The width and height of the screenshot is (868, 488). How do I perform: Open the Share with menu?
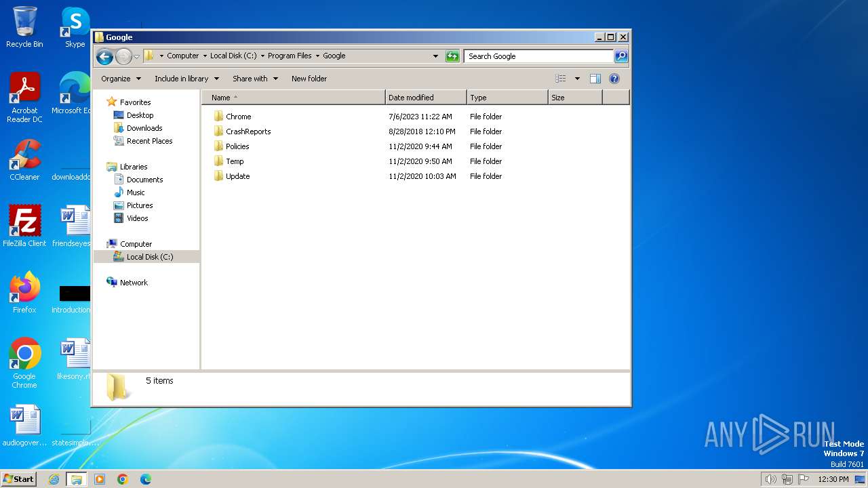point(255,79)
